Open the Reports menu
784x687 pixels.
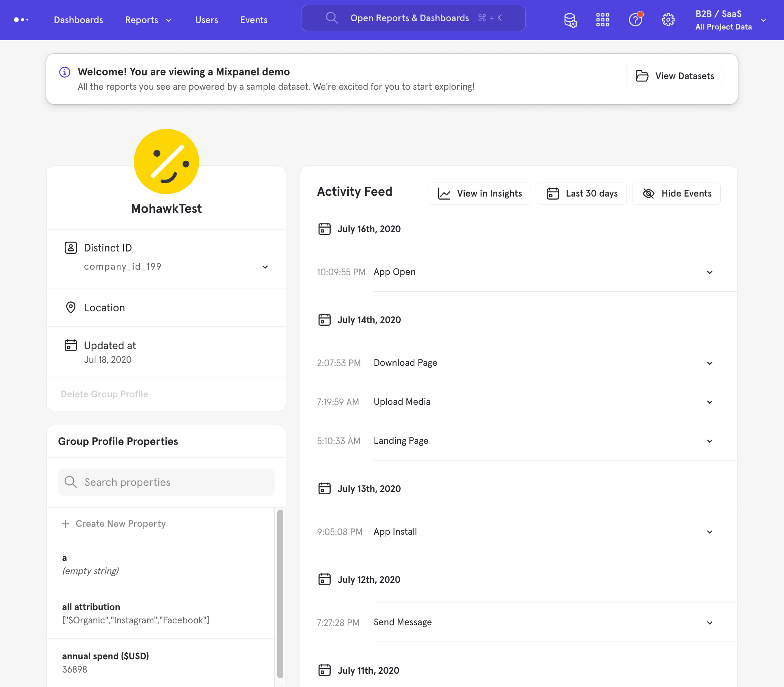(x=148, y=20)
